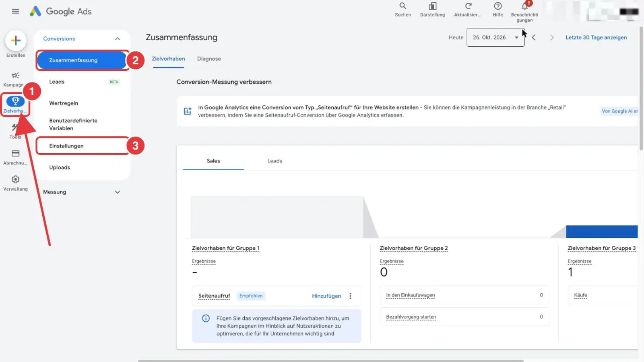
Task: Click Bezahlvorgang starten row
Action: (x=464, y=317)
